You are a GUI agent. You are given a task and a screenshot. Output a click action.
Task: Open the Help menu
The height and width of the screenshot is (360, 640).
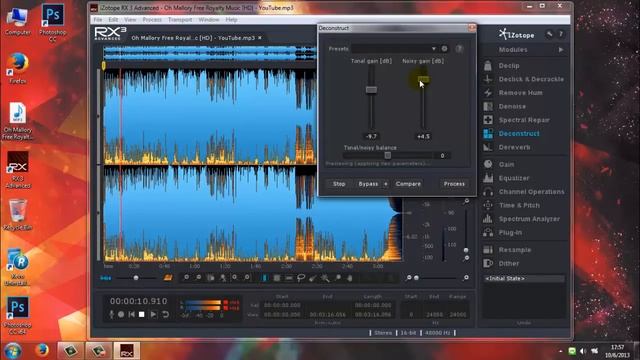coord(231,20)
